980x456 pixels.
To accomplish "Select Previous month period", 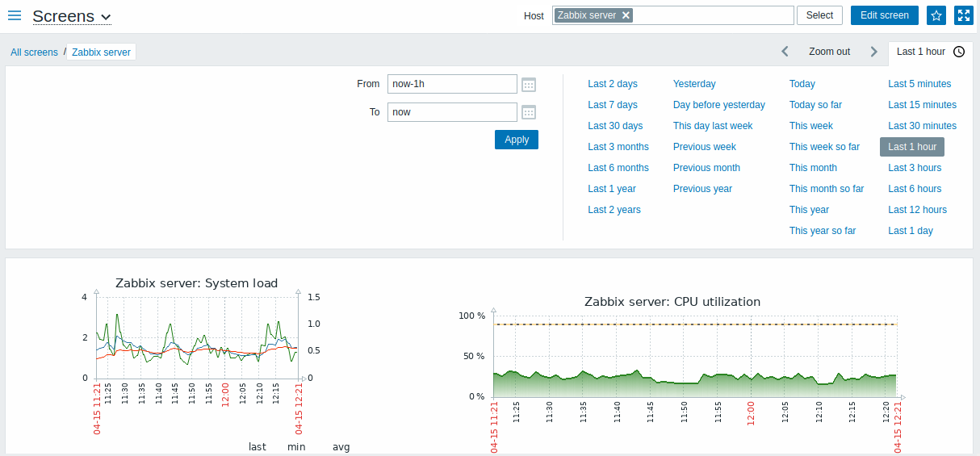I will click(x=706, y=168).
